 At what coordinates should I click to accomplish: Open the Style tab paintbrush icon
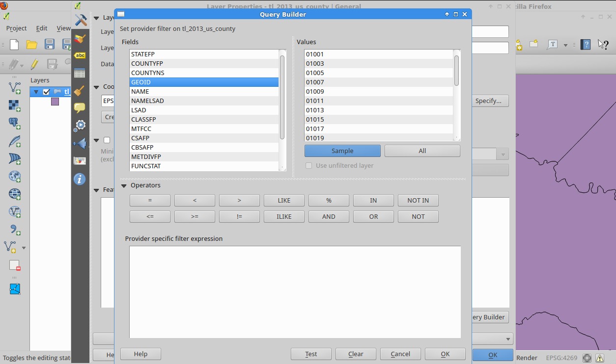coord(80,38)
